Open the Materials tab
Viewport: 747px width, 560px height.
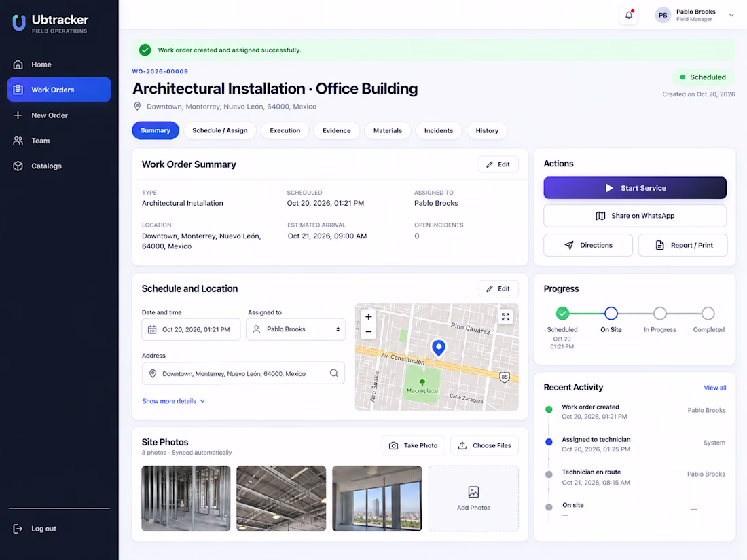pos(387,130)
